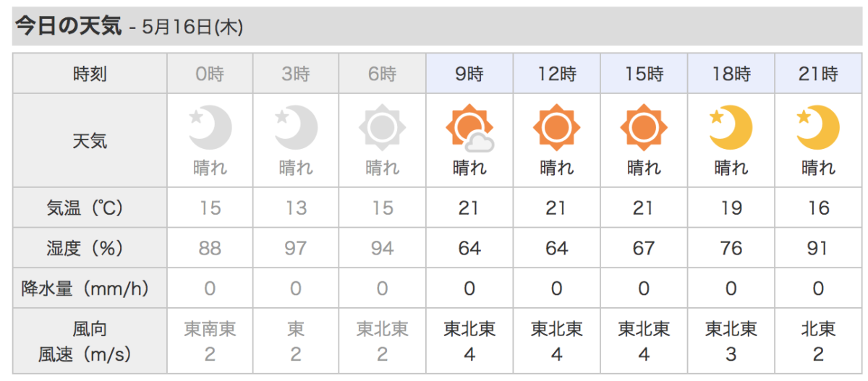
Task: Click the 気温（℃） row label
Action: (90, 208)
